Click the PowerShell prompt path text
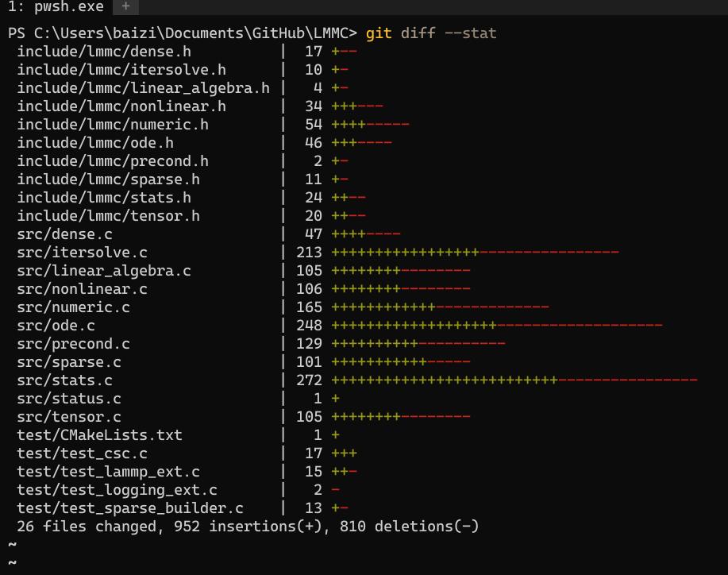 (x=183, y=33)
